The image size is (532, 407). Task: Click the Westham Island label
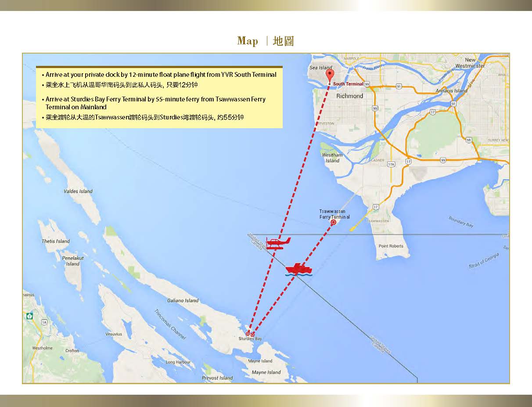coord(332,158)
